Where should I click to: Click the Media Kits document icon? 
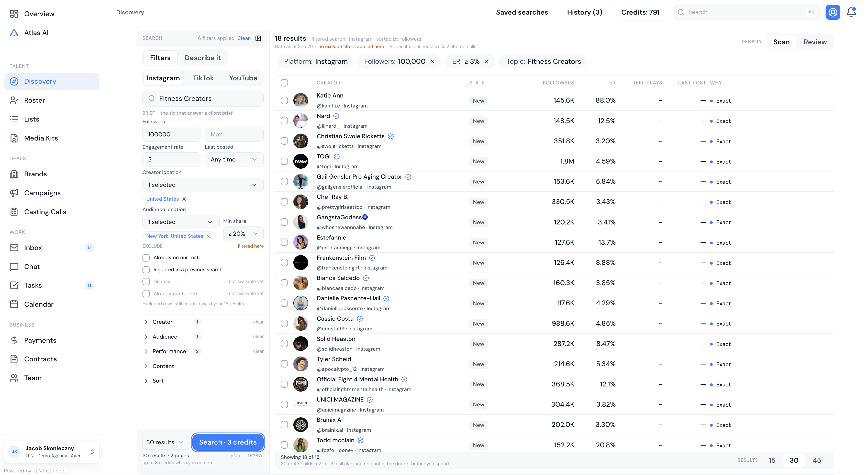click(14, 138)
